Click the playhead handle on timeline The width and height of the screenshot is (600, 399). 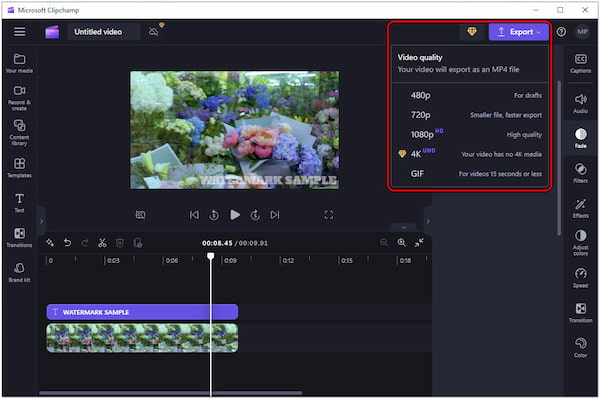(210, 256)
